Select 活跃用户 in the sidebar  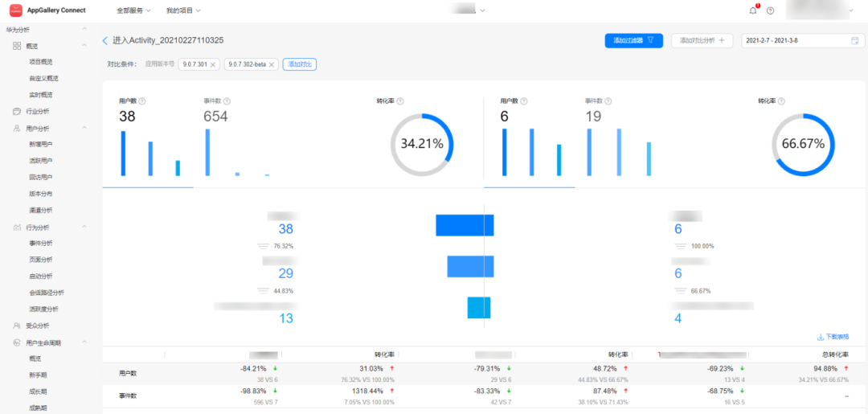tap(41, 161)
